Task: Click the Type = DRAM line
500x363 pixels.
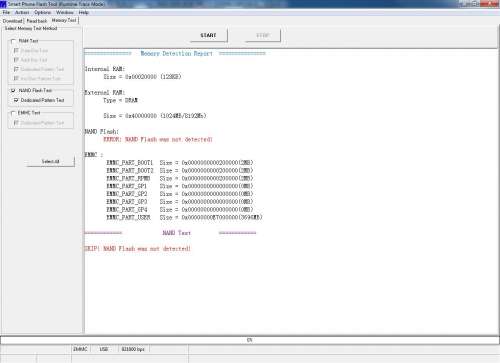Action: tap(120, 100)
